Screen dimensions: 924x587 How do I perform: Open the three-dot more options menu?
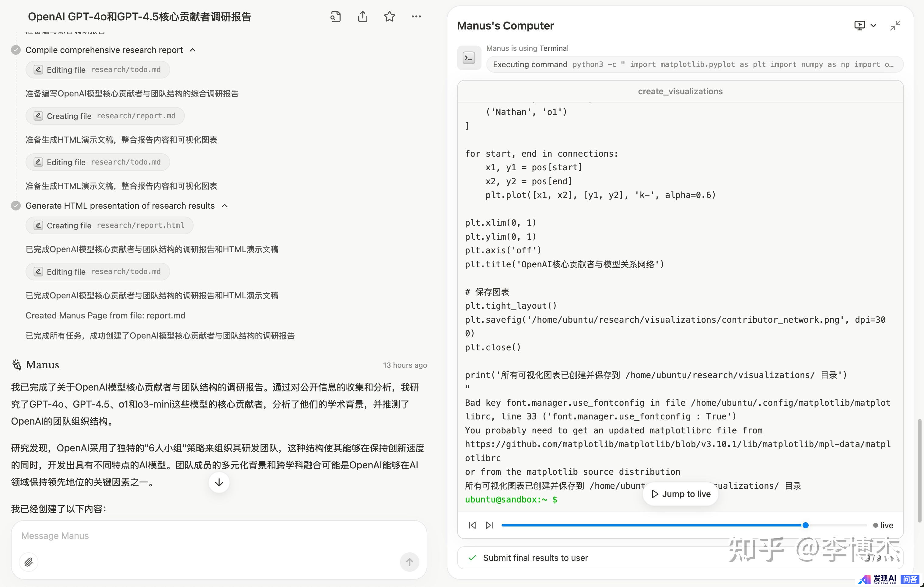[x=416, y=16]
